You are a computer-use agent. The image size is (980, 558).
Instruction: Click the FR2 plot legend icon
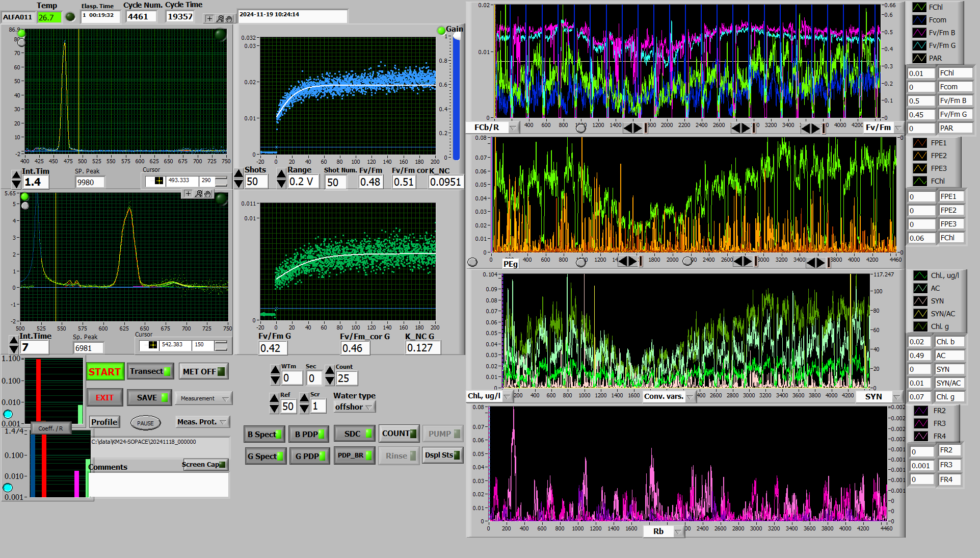pos(920,411)
